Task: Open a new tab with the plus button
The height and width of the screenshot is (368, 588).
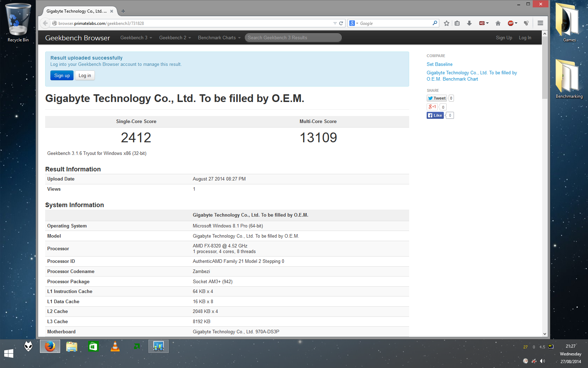Action: click(x=123, y=11)
